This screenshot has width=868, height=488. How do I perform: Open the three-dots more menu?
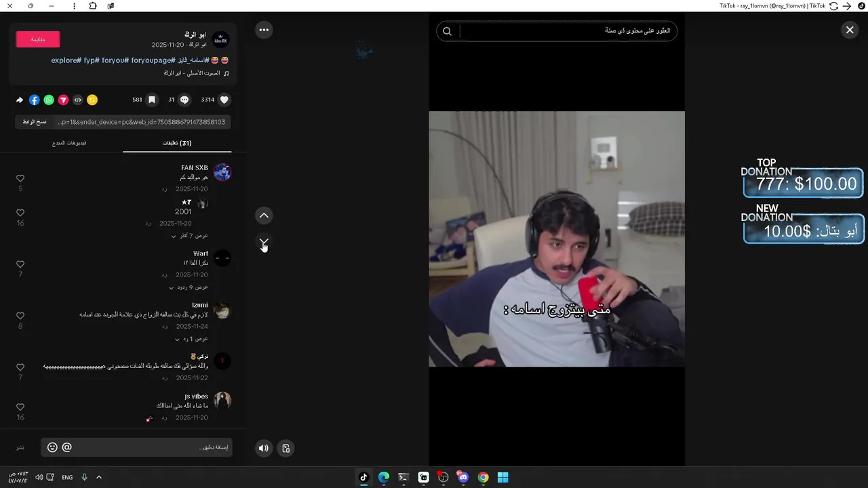(264, 30)
